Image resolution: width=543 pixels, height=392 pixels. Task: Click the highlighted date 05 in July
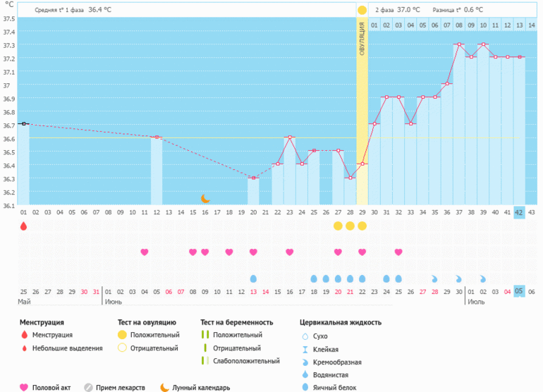click(519, 292)
